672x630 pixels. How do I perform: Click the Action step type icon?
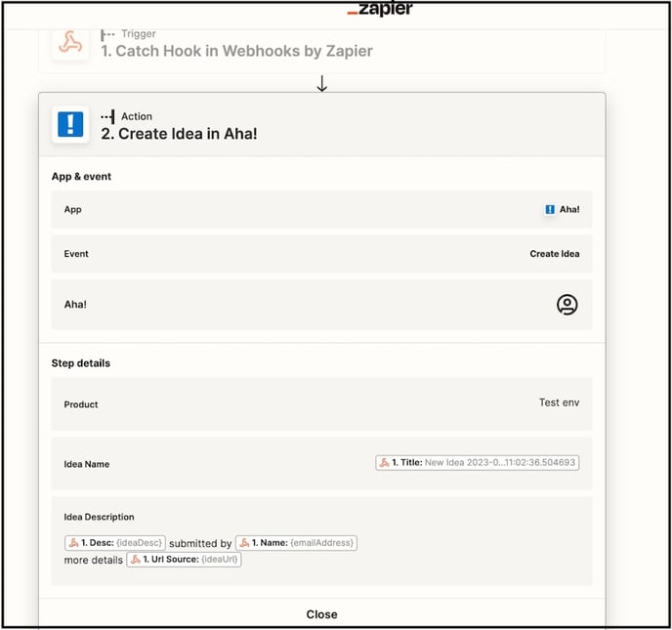[107, 116]
